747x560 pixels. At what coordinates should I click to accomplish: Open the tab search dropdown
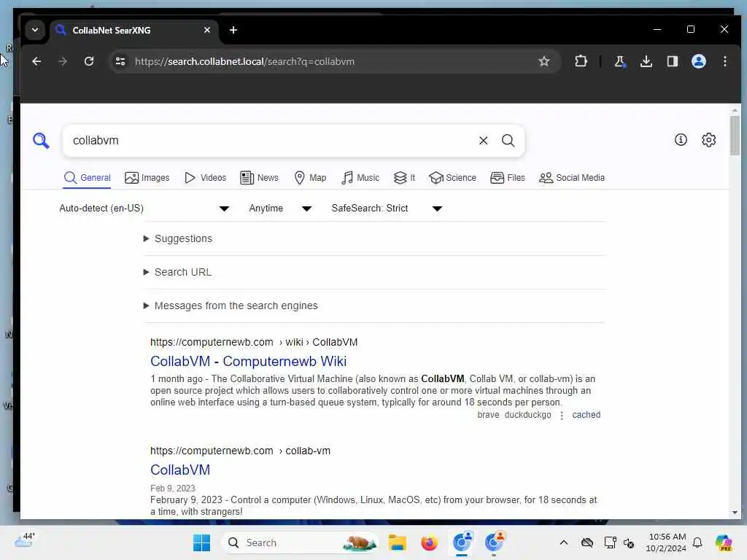[x=35, y=30]
